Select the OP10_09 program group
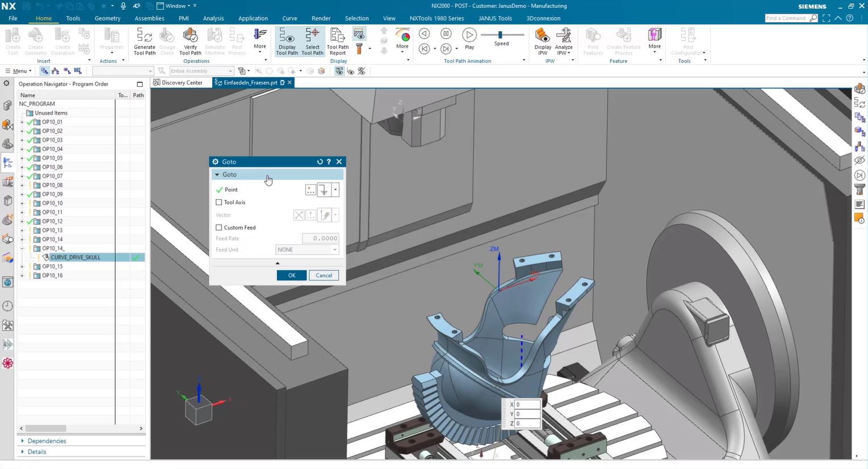 [52, 195]
